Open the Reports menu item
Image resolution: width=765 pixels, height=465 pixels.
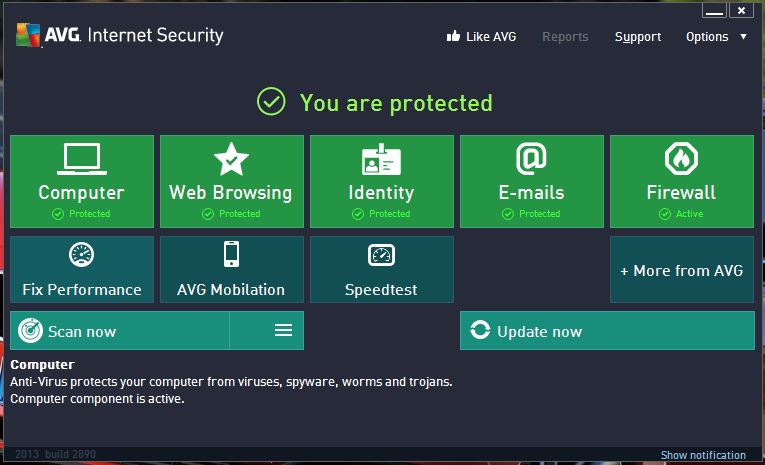pos(565,37)
